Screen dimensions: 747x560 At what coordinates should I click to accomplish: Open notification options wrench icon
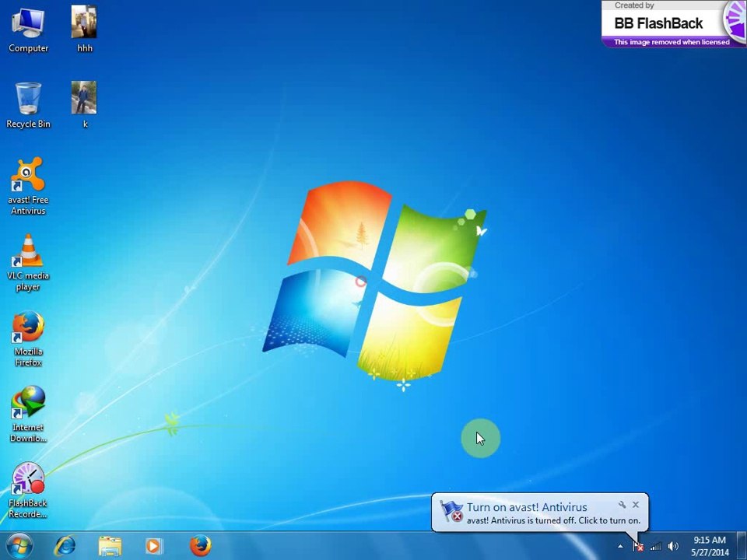coord(622,505)
